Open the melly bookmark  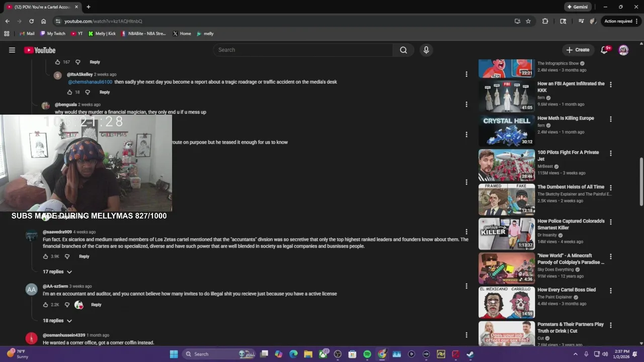[x=205, y=34]
